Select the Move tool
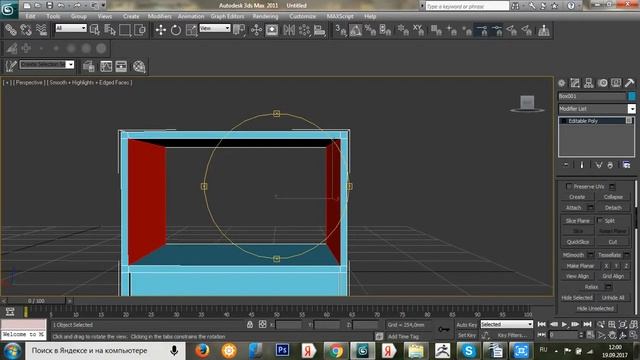 161,30
